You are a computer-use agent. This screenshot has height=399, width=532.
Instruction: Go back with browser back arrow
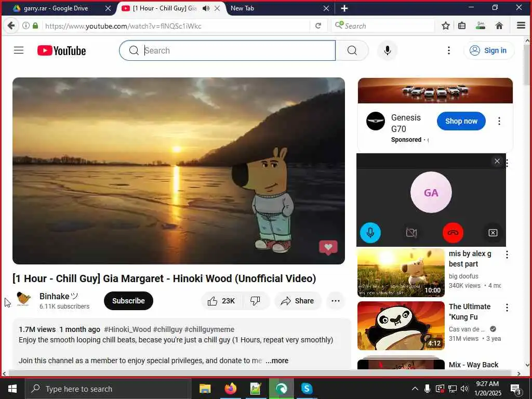click(x=11, y=25)
